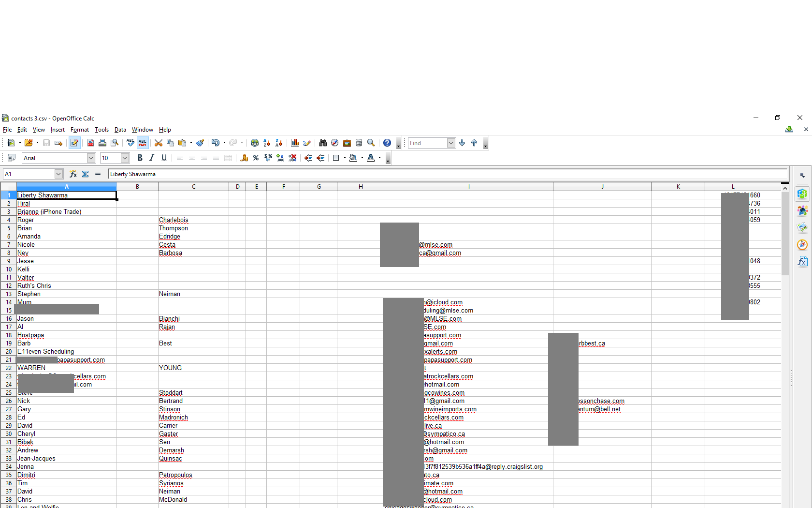Toggle AutoSpellcheck on or off
This screenshot has width=812, height=508.
click(142, 143)
